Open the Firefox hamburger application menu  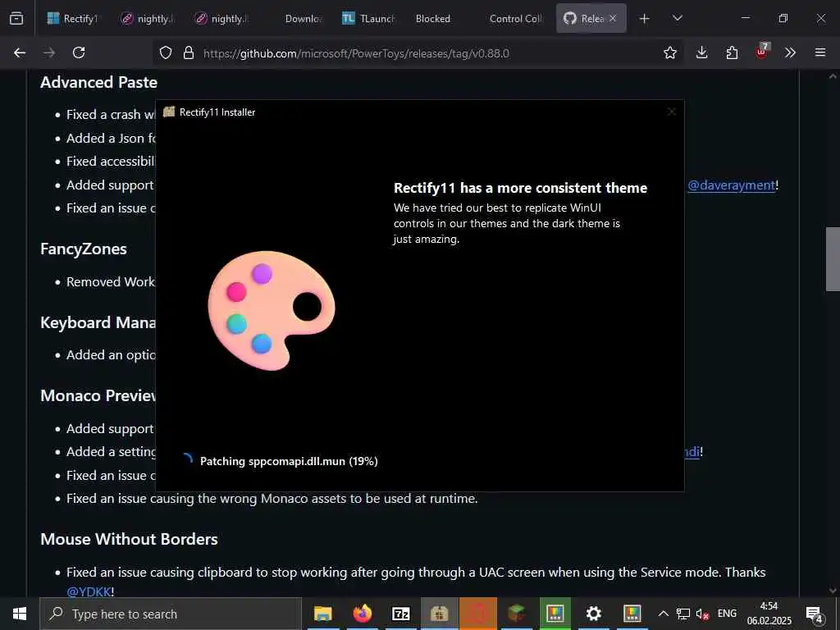tap(820, 52)
